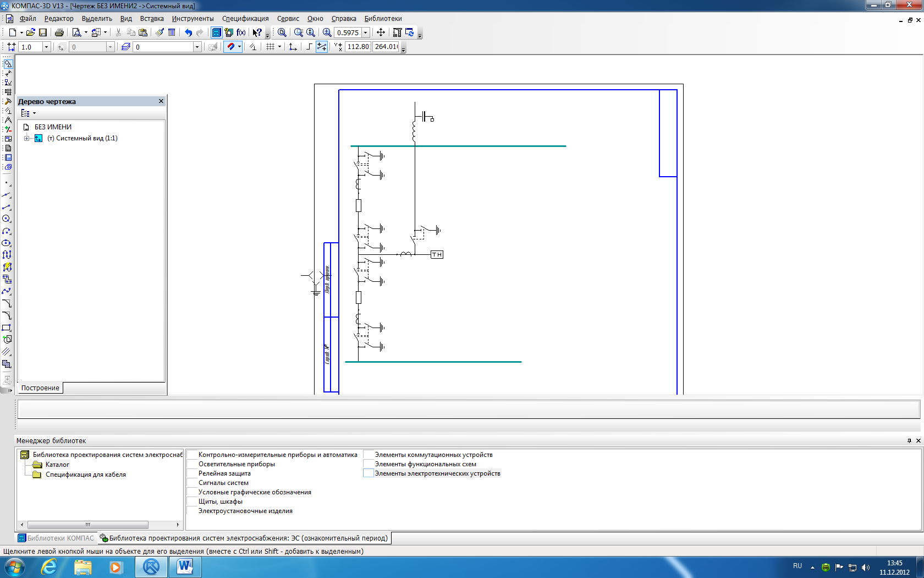Viewport: 924px width, 578px height.
Task: Create a new document with the New icon
Action: 12,32
